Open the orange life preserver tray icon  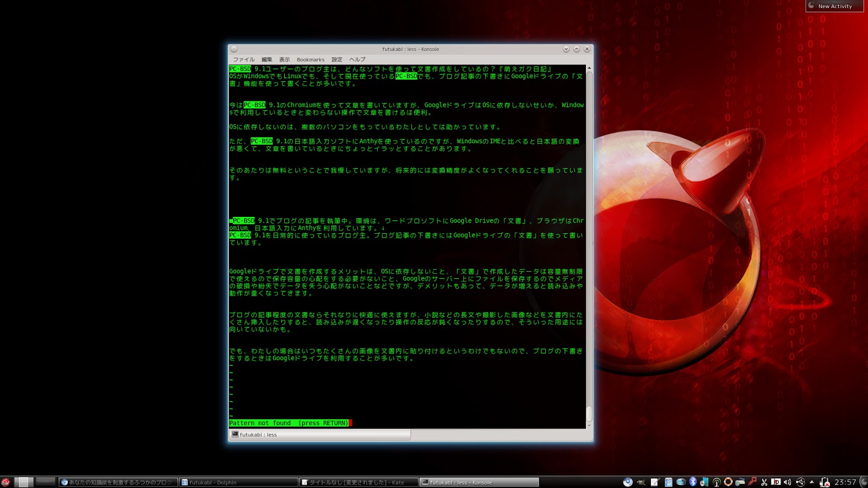[729, 482]
